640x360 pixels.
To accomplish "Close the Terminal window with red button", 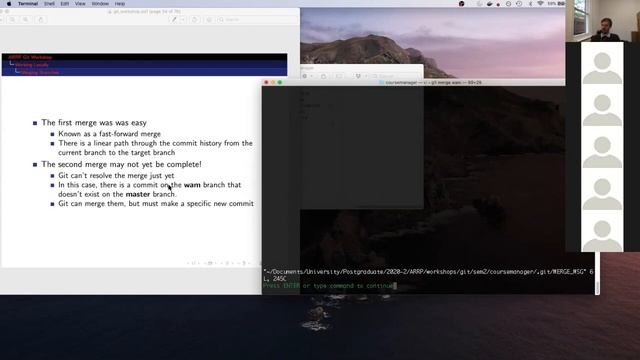I will [x=266, y=82].
